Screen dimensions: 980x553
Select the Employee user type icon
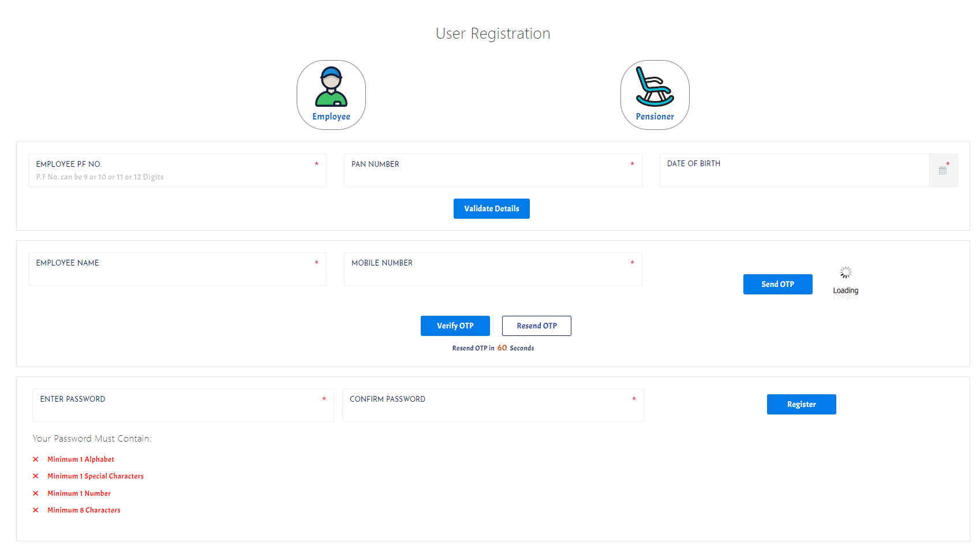331,95
